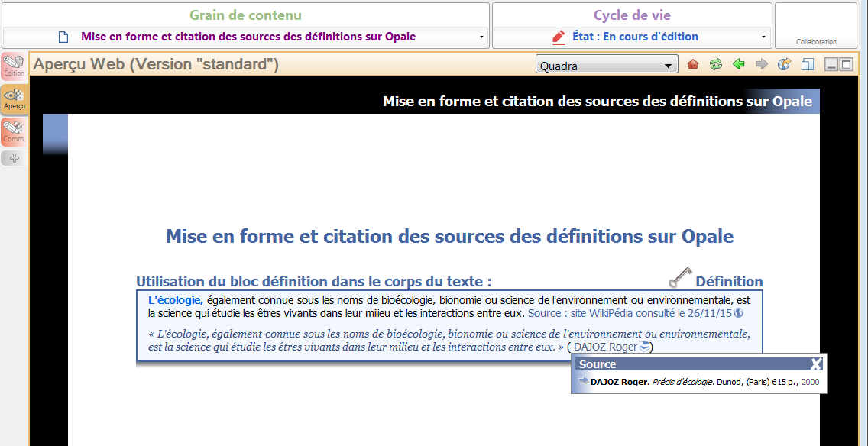868x446 pixels.
Task: Click 'Aperçu Web (Version "standard")' panel title
Action: [156, 65]
